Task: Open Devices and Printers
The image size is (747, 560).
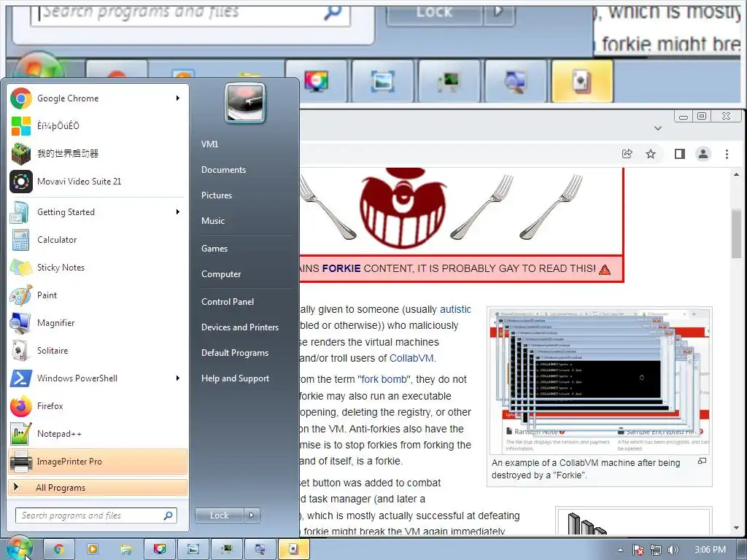Action: (239, 327)
